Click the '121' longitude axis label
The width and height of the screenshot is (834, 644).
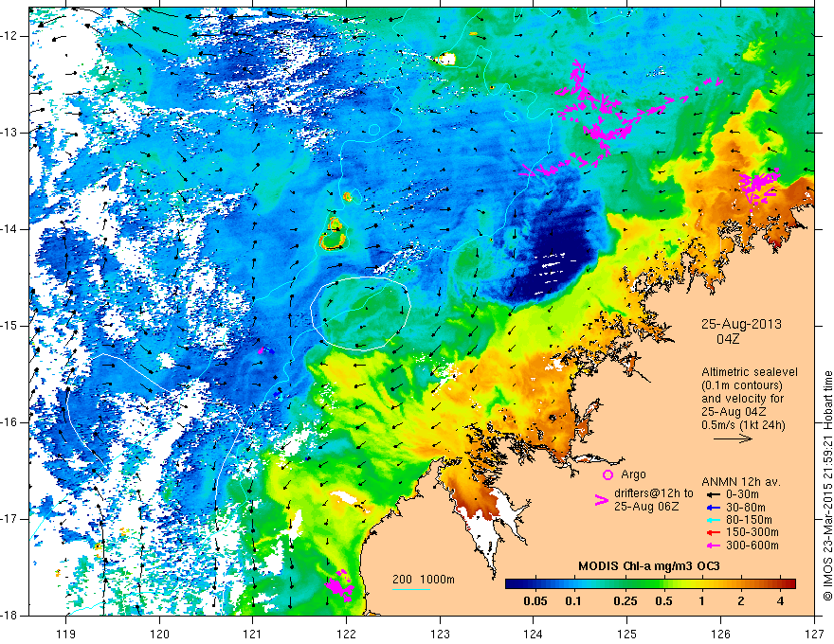(253, 634)
